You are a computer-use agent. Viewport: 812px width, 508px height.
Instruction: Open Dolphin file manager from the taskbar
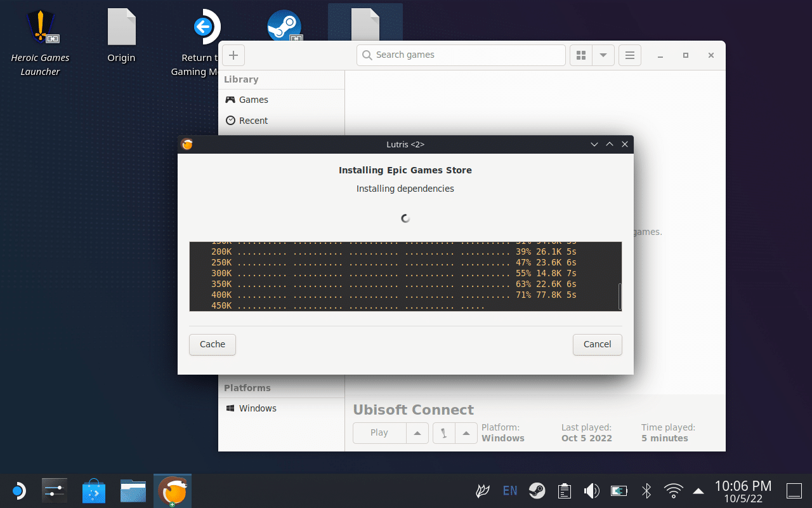point(133,491)
